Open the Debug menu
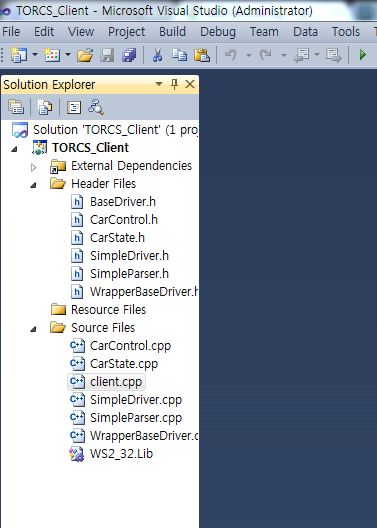Viewport: 377px width, 528px height. tap(218, 32)
